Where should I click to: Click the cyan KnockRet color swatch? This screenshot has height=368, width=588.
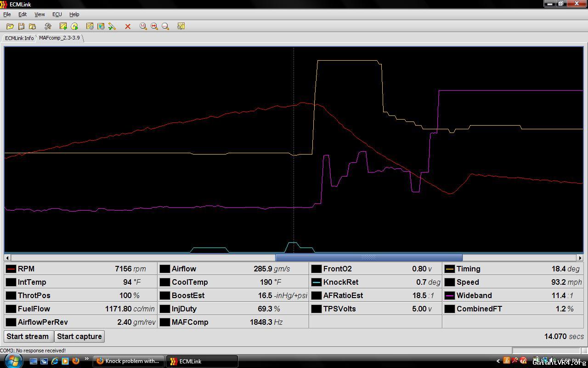point(317,282)
